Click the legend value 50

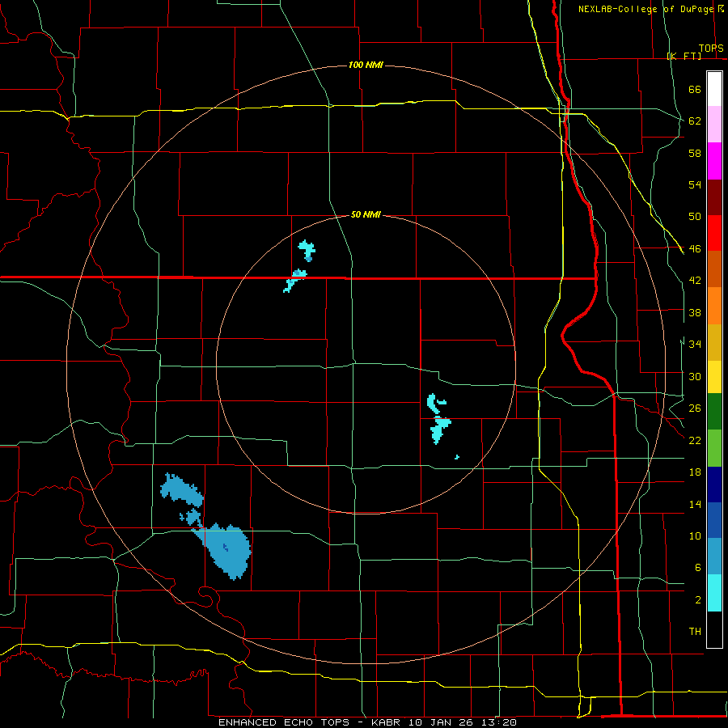(x=695, y=217)
